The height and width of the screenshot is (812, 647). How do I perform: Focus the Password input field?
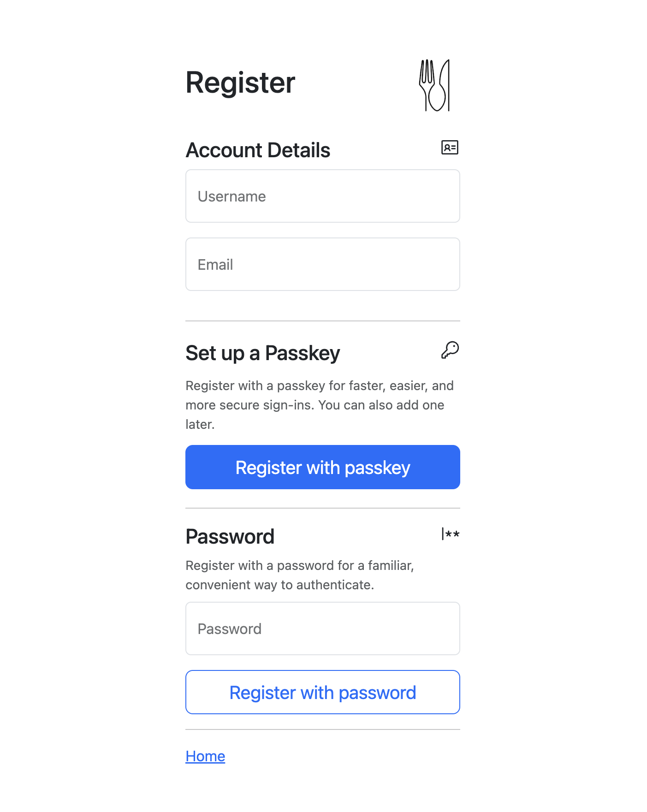pos(323,628)
